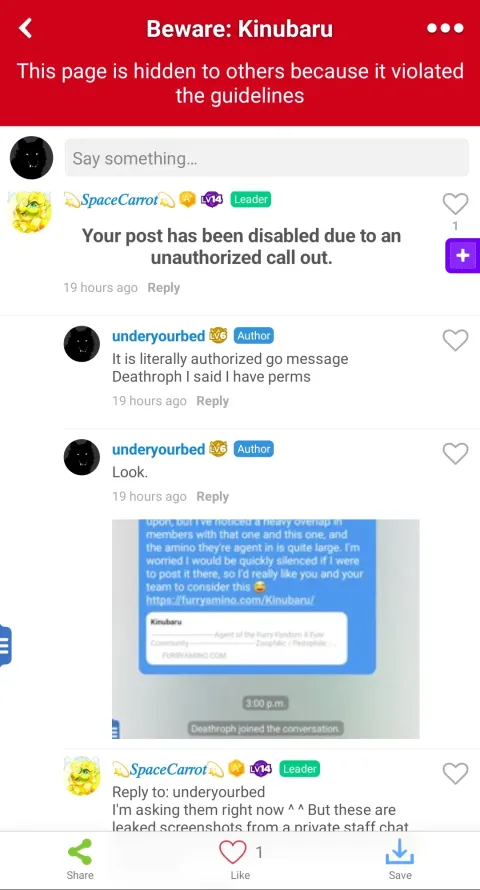480x890 pixels.
Task: Like SpaceCarrot's reply to underyourbed
Action: [455, 773]
